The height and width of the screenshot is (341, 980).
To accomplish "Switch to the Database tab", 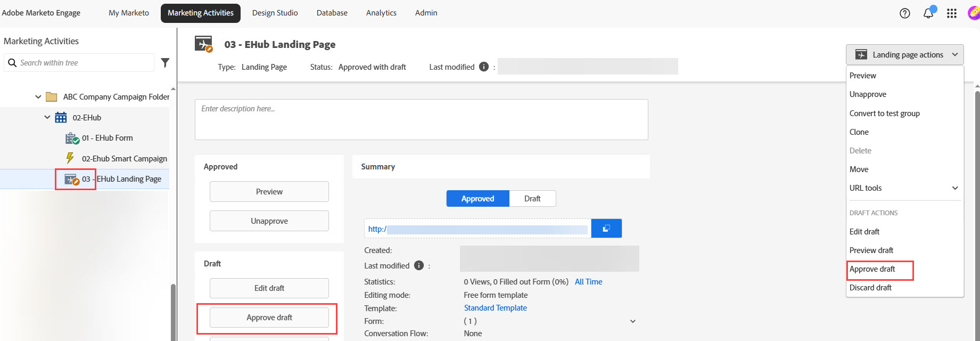I will tap(332, 13).
